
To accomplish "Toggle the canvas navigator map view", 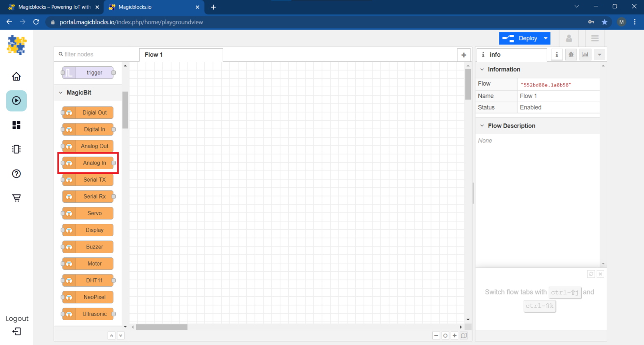I will tap(464, 335).
